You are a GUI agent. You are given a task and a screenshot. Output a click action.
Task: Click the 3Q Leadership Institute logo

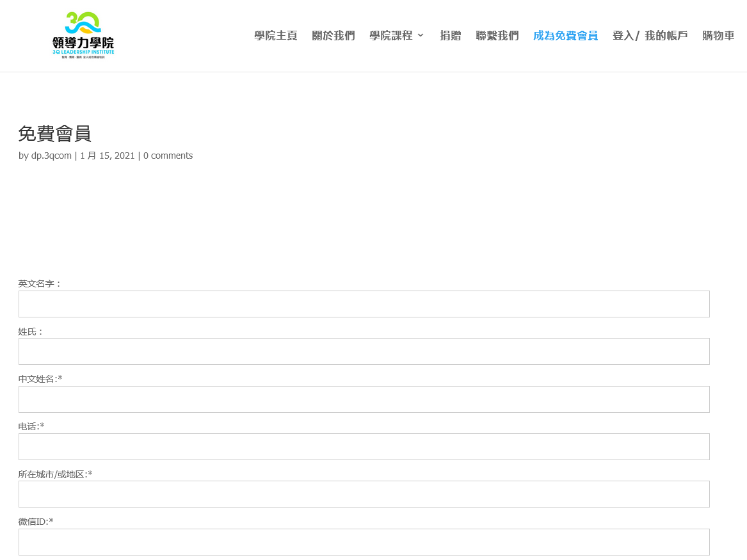83,35
